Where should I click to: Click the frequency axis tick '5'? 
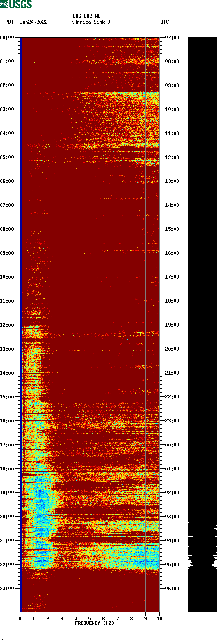[90, 618]
